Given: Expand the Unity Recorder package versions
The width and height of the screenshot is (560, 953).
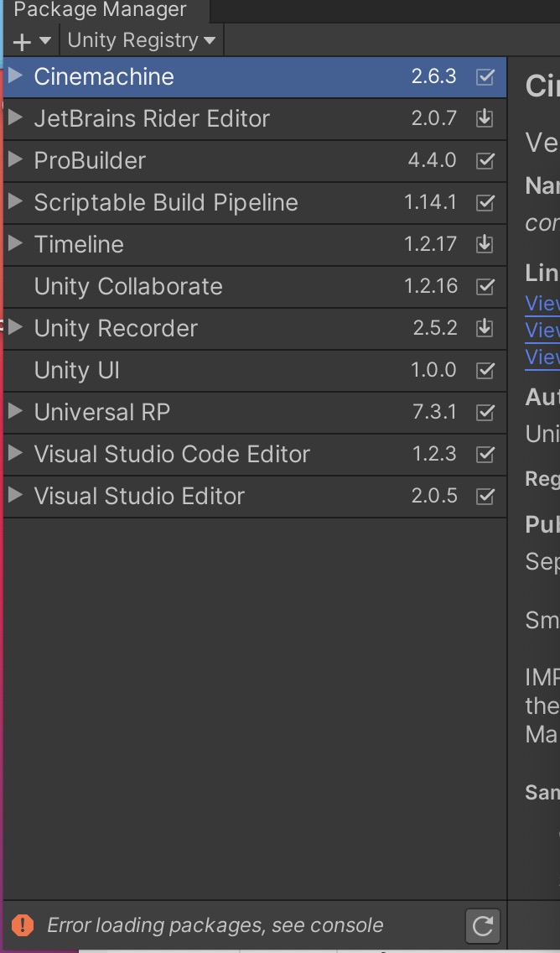Looking at the screenshot, I should pyautogui.click(x=16, y=327).
